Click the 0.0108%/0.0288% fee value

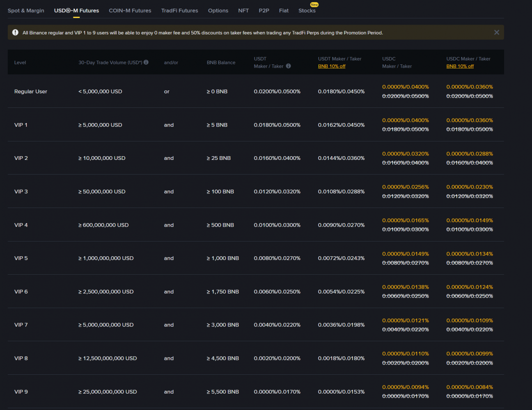pyautogui.click(x=341, y=191)
